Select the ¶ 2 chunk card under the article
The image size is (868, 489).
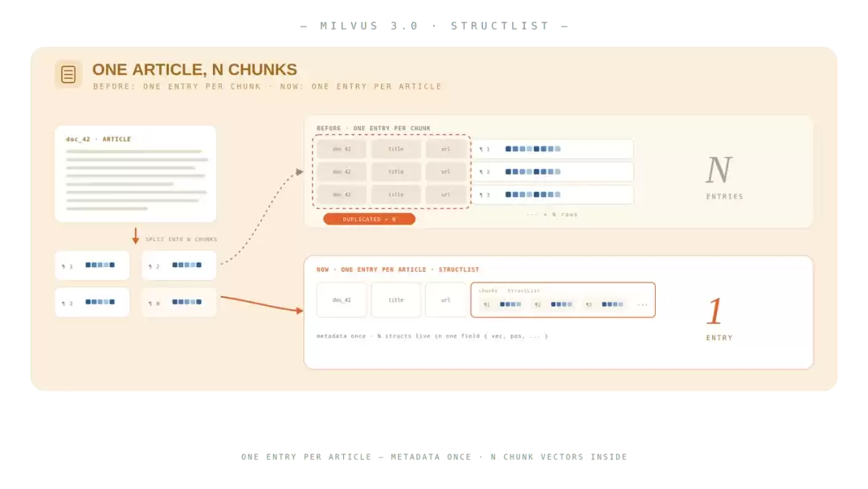(178, 265)
